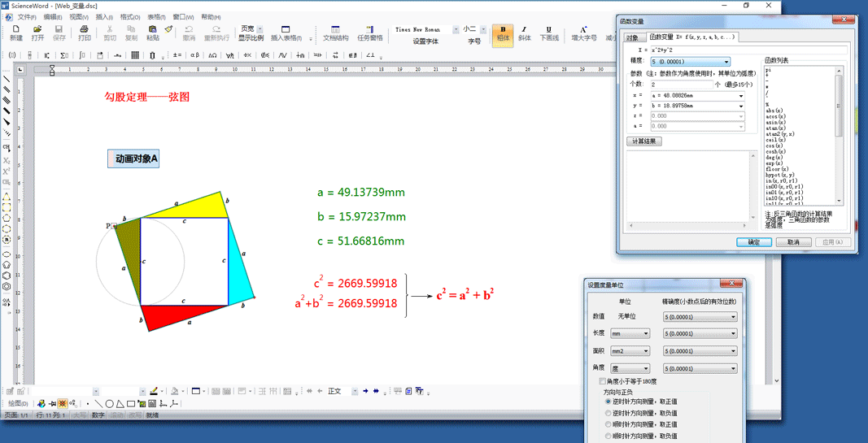The height and width of the screenshot is (443, 868).
Task: Select the ellipse drawing tool
Action: tap(109, 403)
